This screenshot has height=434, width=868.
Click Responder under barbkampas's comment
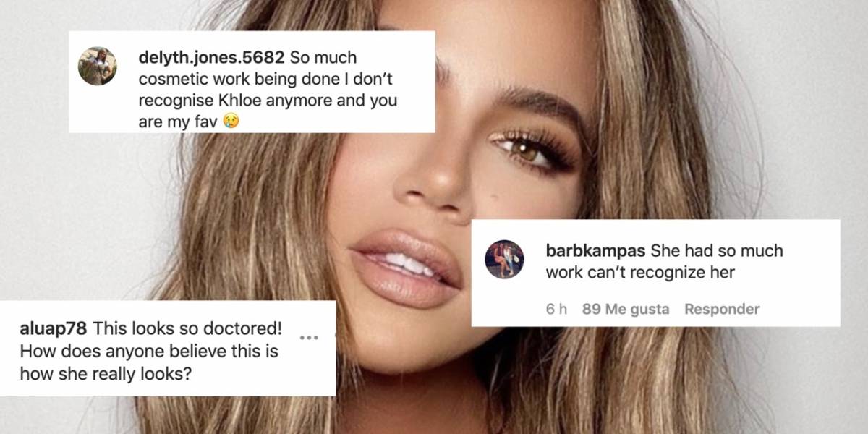coord(722,309)
